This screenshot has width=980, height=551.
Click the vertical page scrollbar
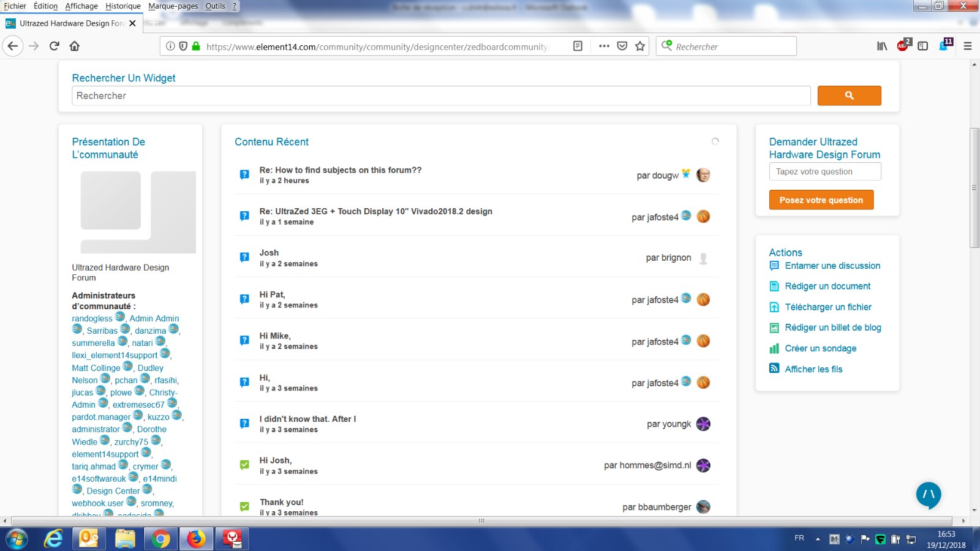(x=974, y=187)
